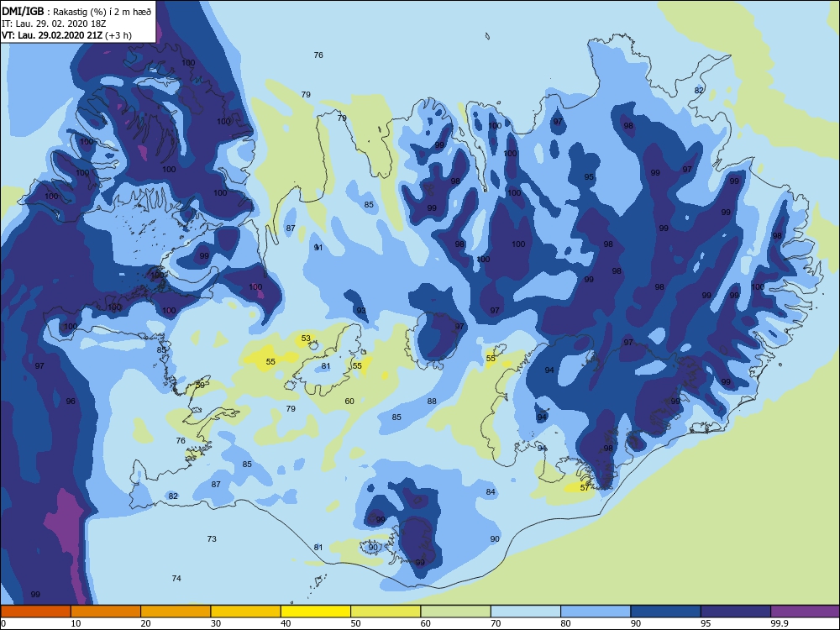
Task: Click the offshore humidity value '74'
Action: [176, 578]
